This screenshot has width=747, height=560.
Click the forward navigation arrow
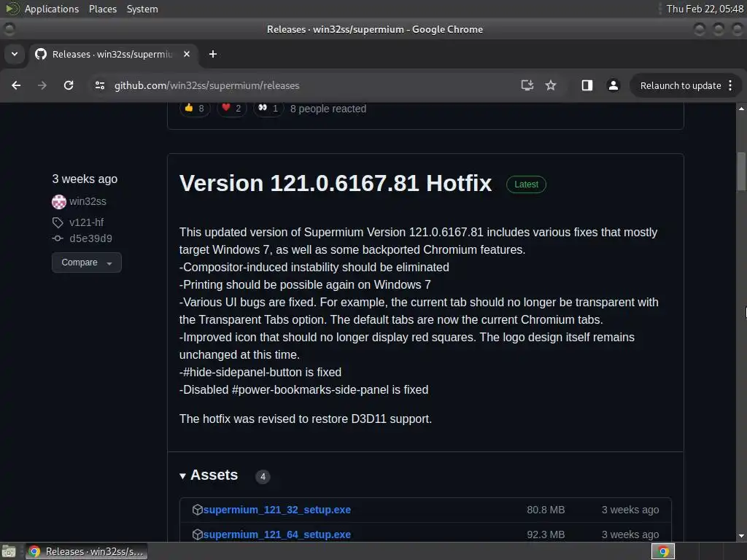click(42, 85)
